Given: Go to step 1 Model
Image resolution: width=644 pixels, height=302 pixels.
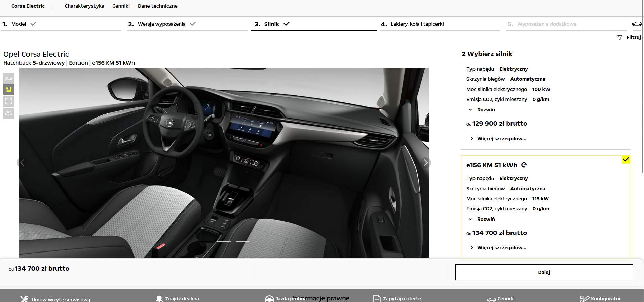Looking at the screenshot, I should (19, 24).
